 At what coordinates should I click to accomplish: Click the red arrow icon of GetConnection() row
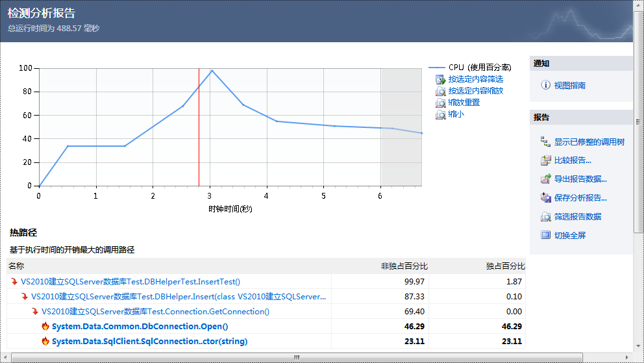coord(35,311)
